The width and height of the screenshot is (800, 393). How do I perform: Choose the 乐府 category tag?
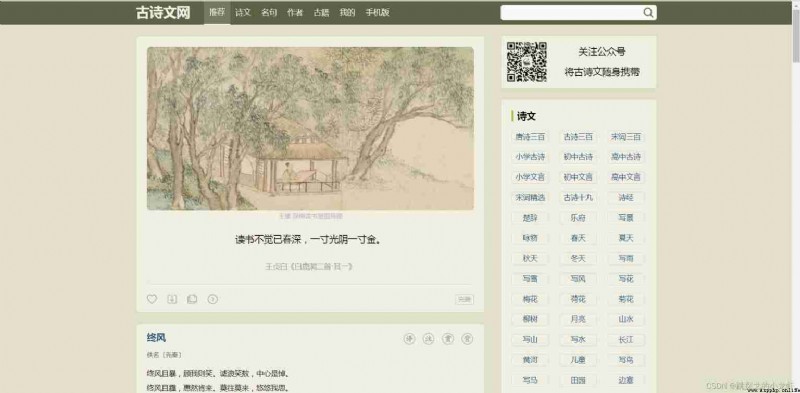(578, 218)
